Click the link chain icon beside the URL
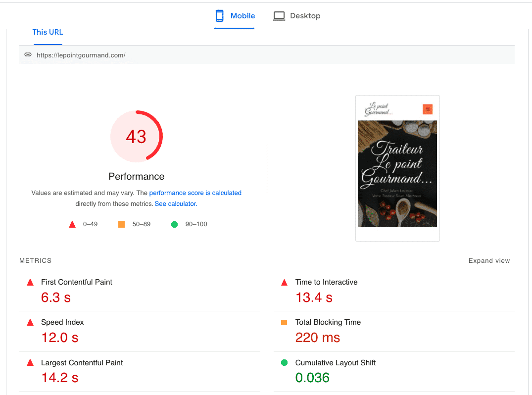Viewport: 532px width, 395px height. click(28, 54)
